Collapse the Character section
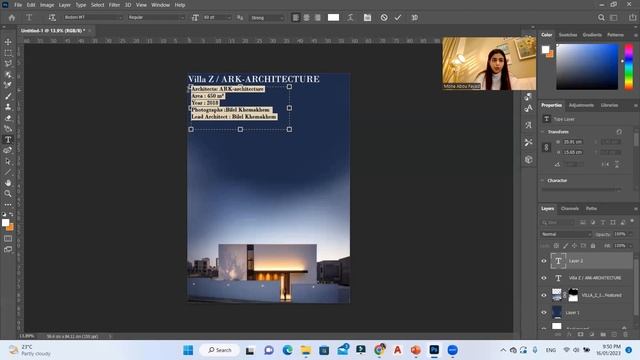 542,180
